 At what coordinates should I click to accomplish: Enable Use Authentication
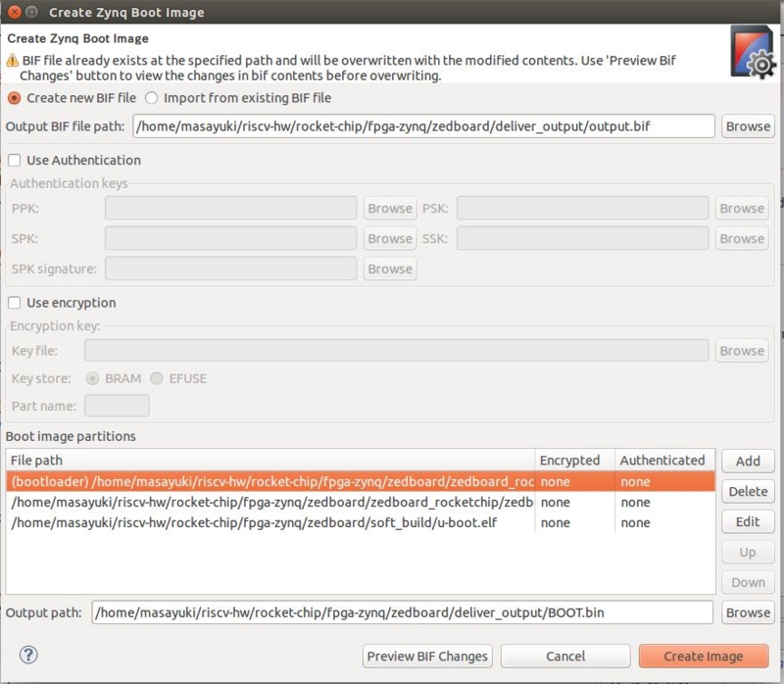14,161
